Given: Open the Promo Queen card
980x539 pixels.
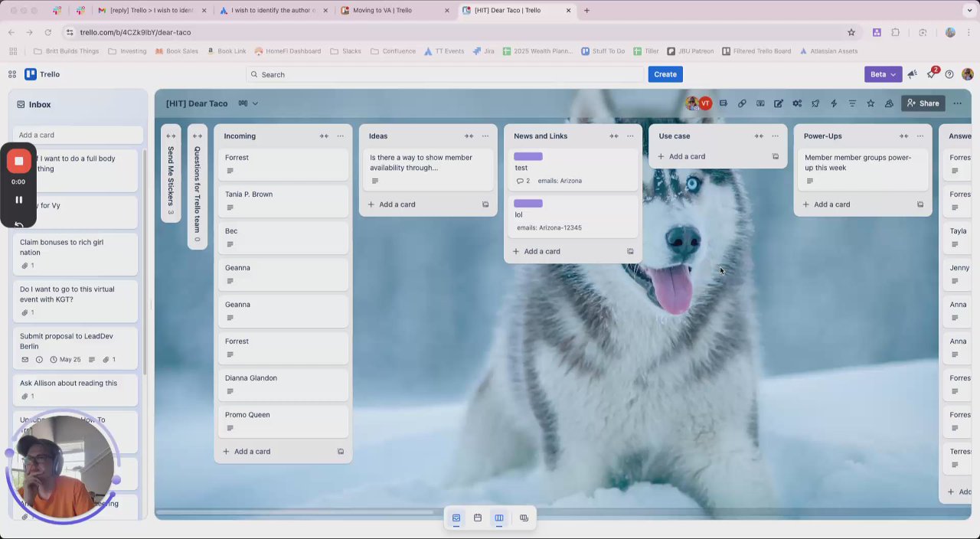Looking at the screenshot, I should (x=283, y=421).
